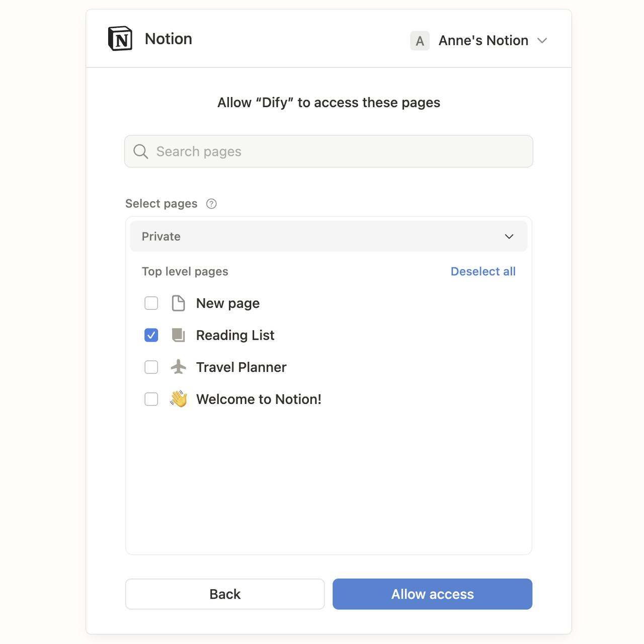Viewport: 644px width, 644px height.
Task: Uncheck the Reading List checkbox
Action: point(151,335)
